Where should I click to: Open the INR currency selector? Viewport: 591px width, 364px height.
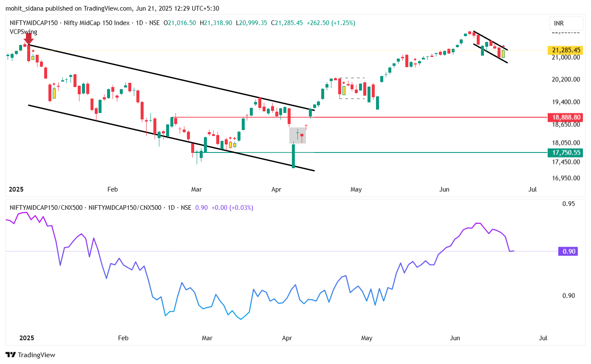pos(566,23)
